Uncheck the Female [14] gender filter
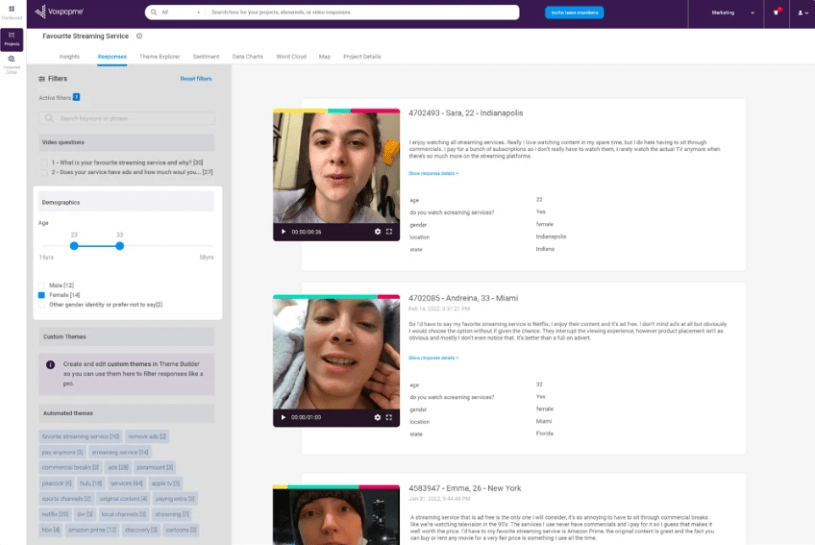The width and height of the screenshot is (815, 545). pos(42,295)
